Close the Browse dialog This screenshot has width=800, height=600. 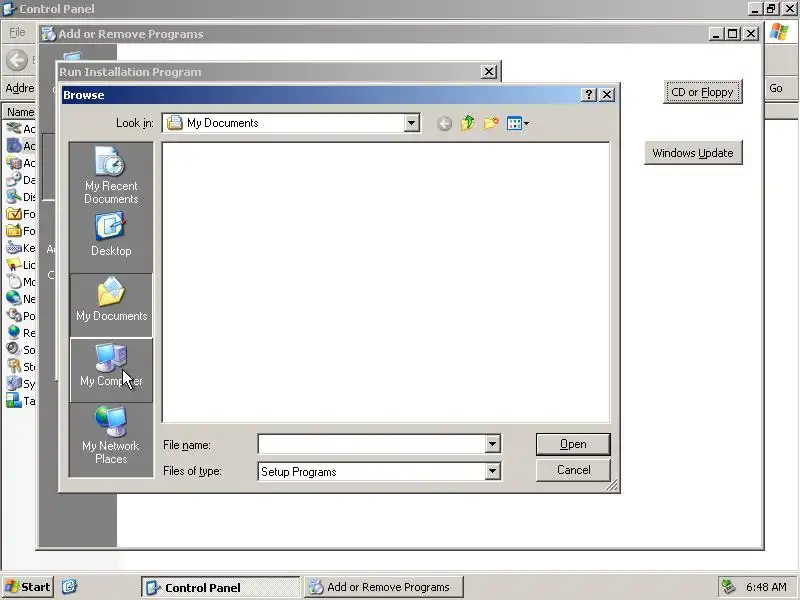[607, 95]
